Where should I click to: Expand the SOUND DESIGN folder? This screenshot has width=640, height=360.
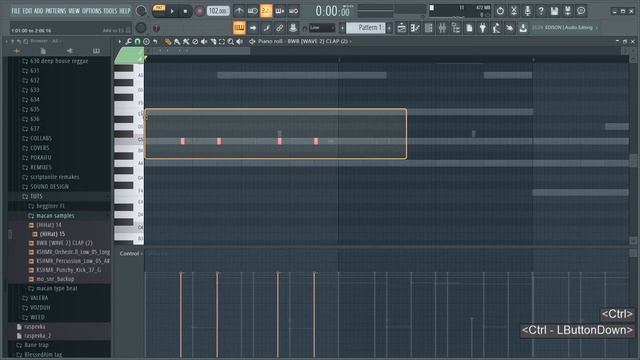49,187
